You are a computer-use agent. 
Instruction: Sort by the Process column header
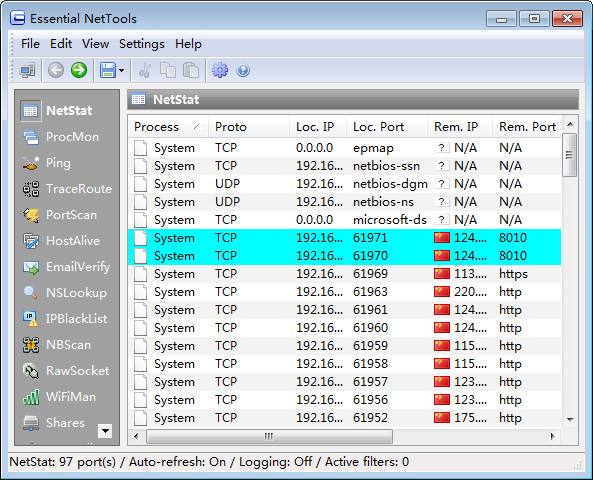click(x=168, y=127)
